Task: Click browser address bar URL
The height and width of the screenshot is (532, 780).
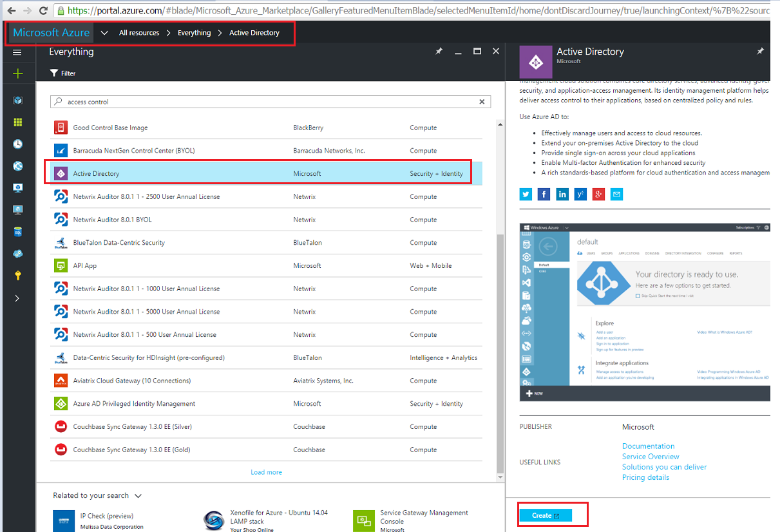Action: point(412,11)
